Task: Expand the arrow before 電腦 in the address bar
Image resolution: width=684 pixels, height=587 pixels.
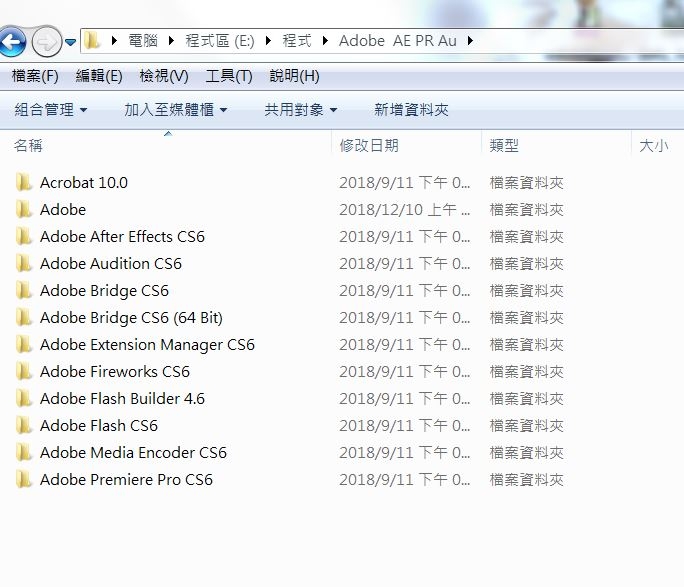Action: click(x=114, y=41)
